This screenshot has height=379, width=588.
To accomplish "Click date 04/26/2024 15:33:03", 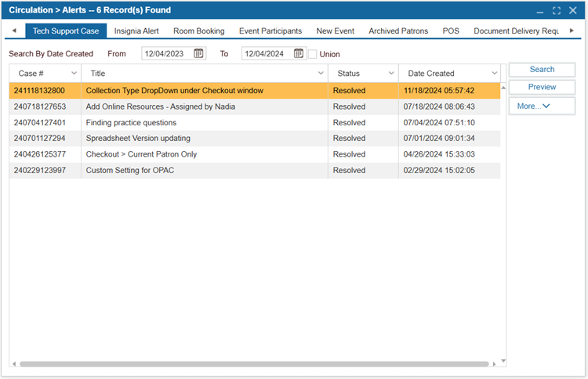I will pos(439,154).
